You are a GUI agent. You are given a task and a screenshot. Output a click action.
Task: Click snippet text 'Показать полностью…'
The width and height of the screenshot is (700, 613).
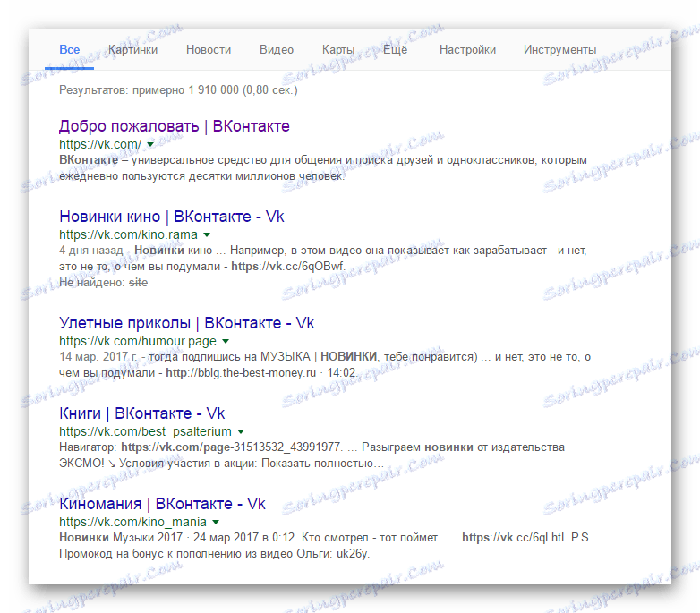click(x=322, y=463)
